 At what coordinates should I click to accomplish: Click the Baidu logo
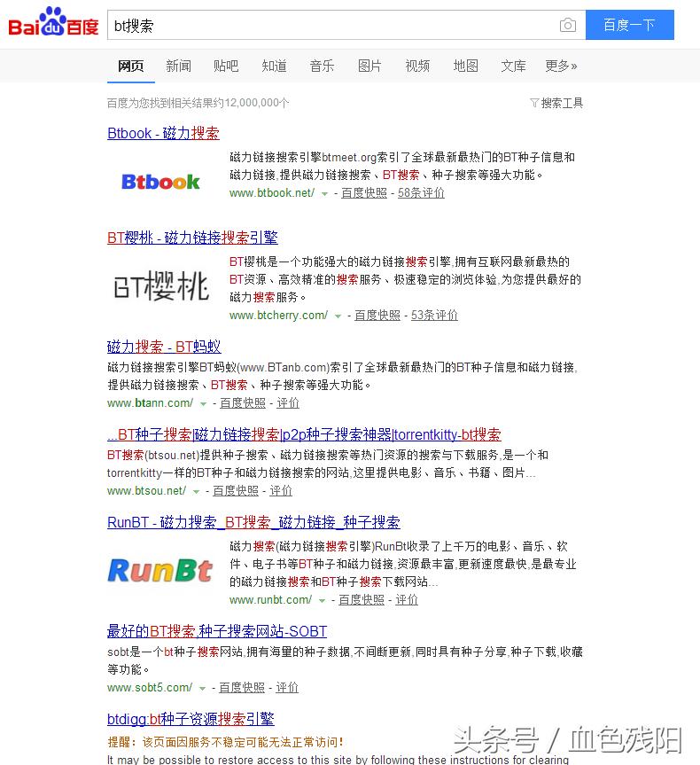pyautogui.click(x=53, y=22)
